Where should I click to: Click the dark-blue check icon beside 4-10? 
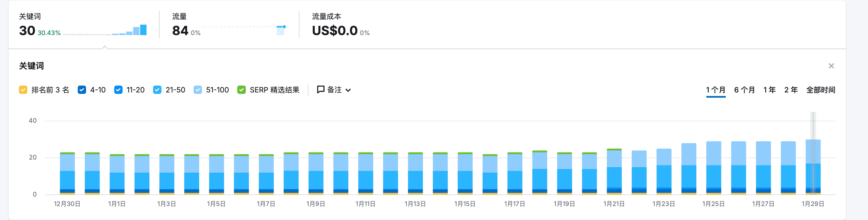coord(81,90)
